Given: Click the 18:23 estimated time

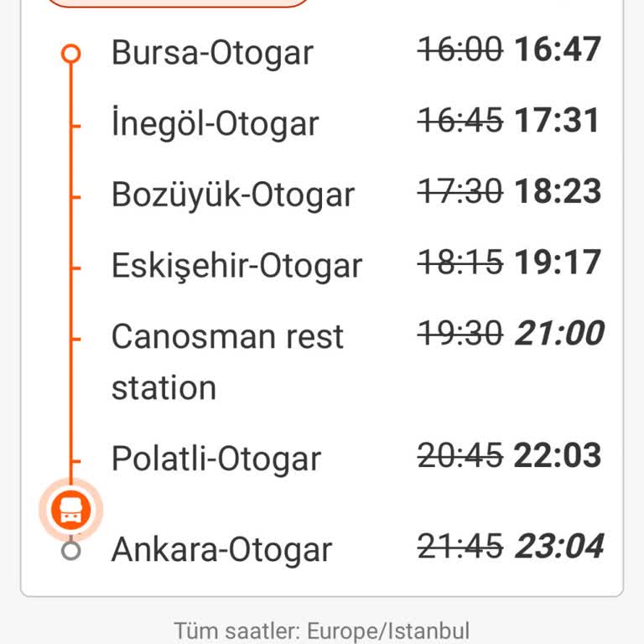Looking at the screenshot, I should point(558,191).
